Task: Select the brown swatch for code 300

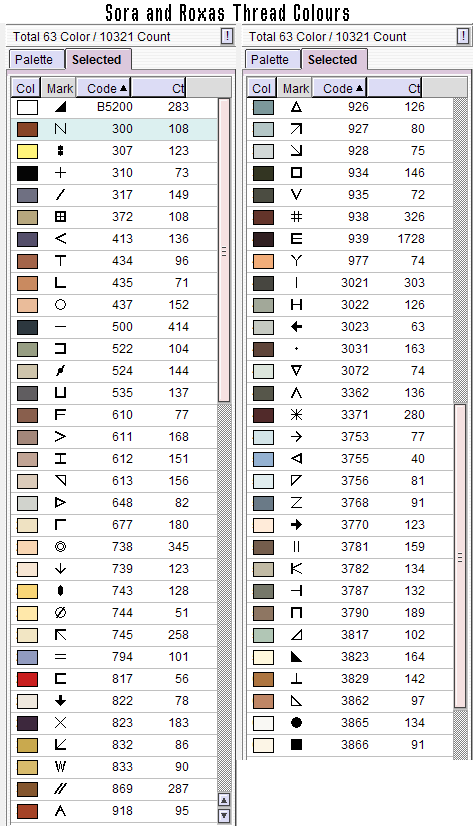Action: [27, 130]
